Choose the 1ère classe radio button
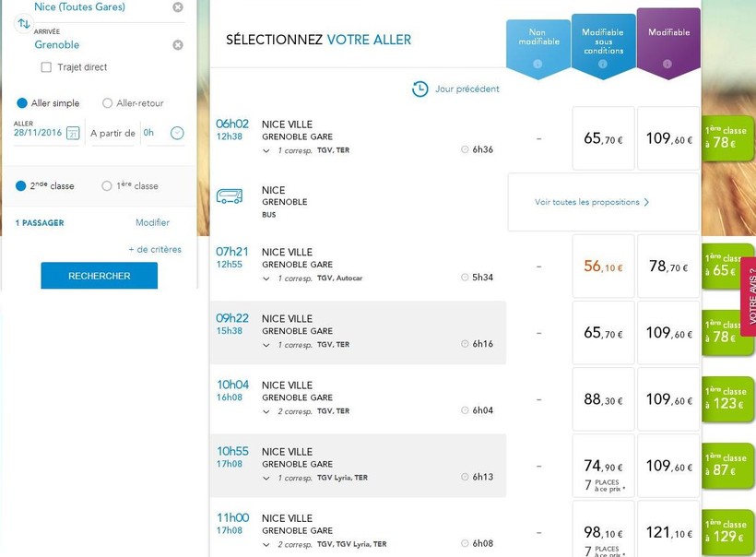 (x=108, y=185)
